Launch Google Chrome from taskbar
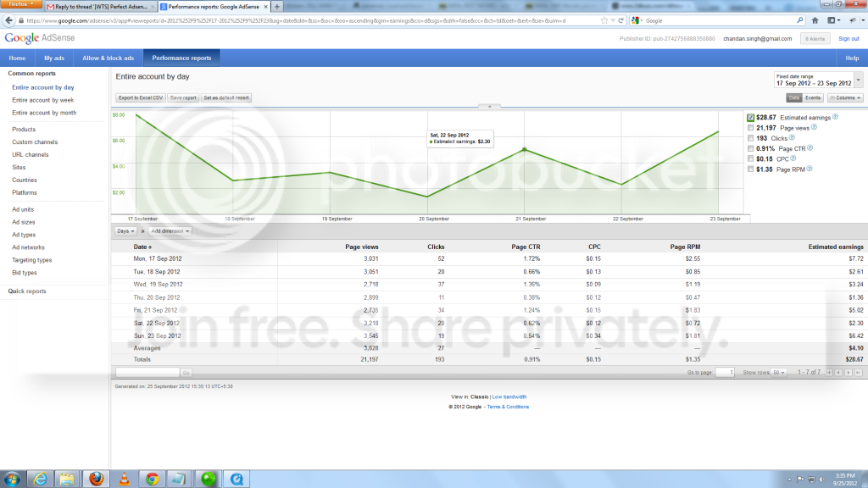This screenshot has height=488, width=868. point(153,479)
